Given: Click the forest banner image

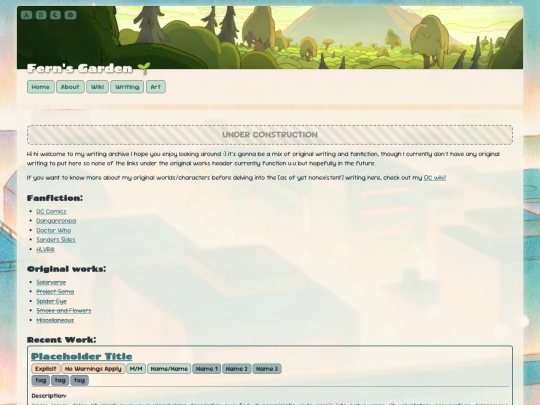Looking at the screenshot, I should [x=270, y=37].
